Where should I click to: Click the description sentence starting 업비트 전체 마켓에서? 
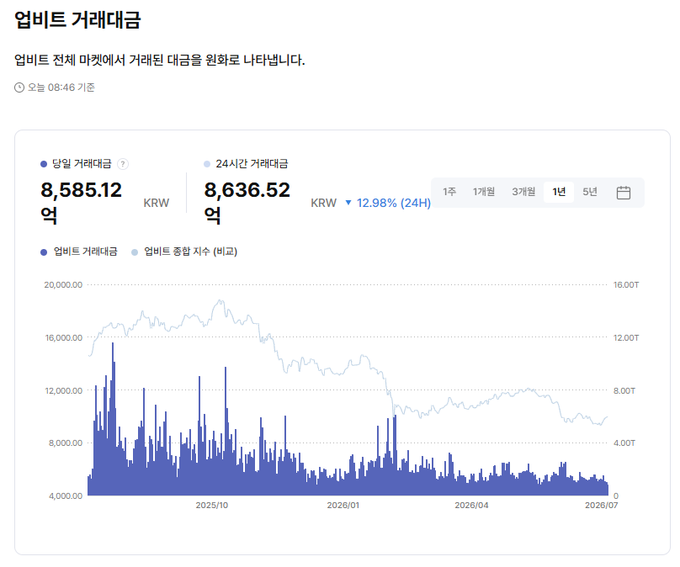click(x=160, y=60)
